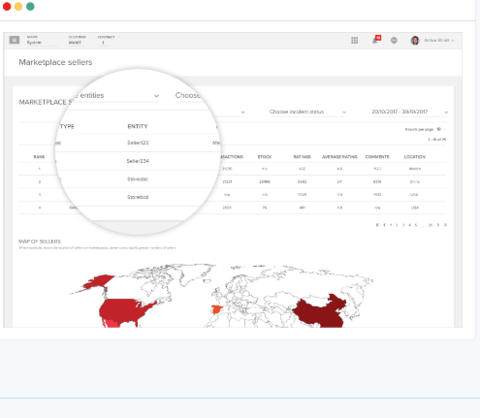Open the apps grid icon in header
This screenshot has height=418, width=480.
click(354, 40)
